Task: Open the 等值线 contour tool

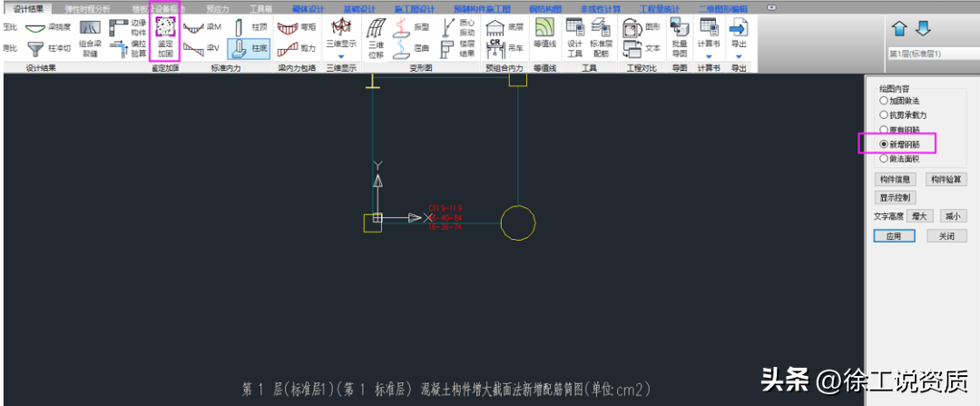Action: [x=545, y=34]
